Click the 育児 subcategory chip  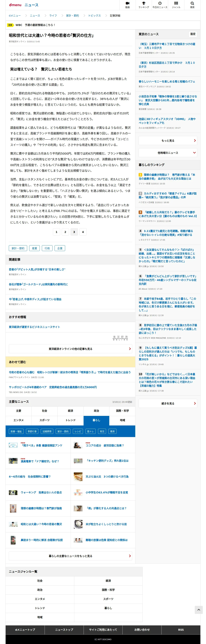(102, 431)
